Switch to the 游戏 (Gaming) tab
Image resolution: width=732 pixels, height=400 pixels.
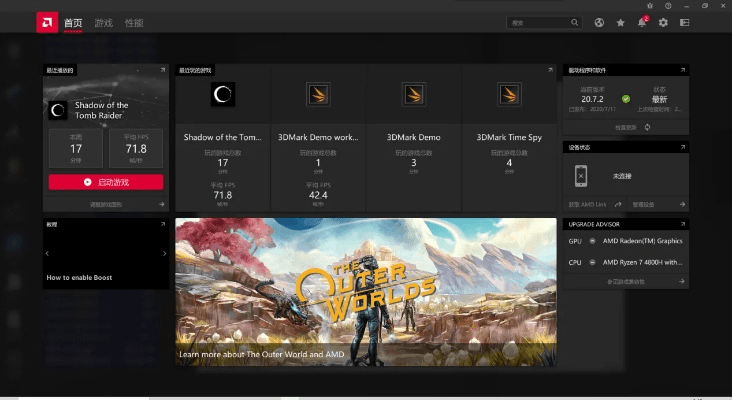tap(103, 22)
